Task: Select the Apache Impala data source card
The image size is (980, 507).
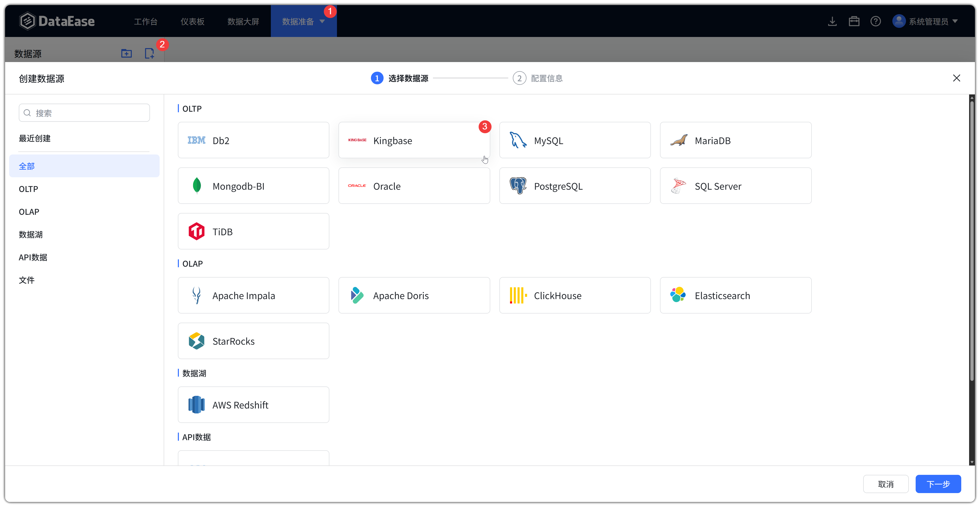Action: pyautogui.click(x=253, y=295)
